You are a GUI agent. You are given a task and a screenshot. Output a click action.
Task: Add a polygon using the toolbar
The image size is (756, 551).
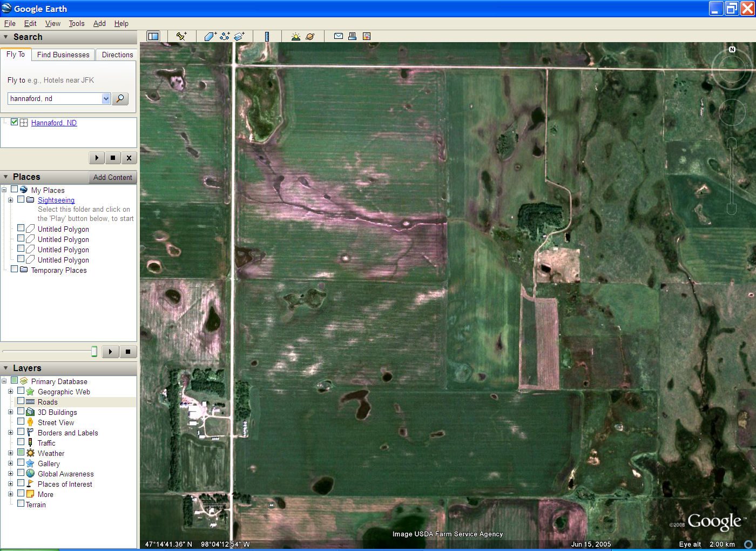tap(211, 36)
